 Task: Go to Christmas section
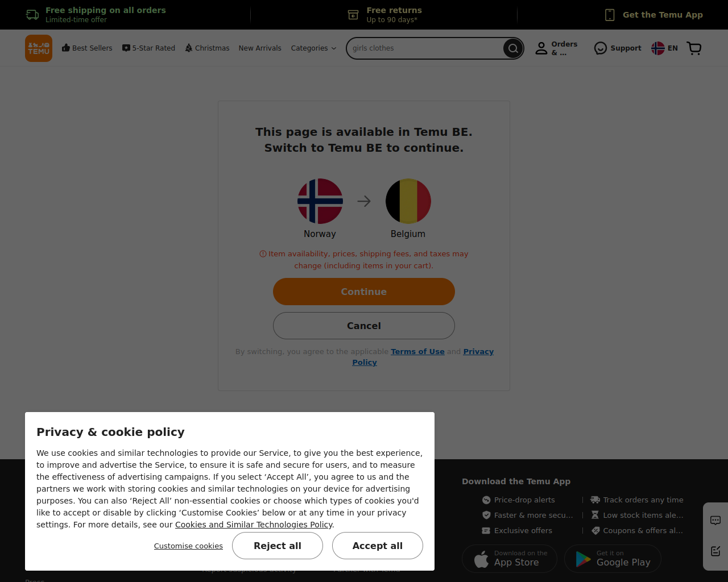click(207, 48)
